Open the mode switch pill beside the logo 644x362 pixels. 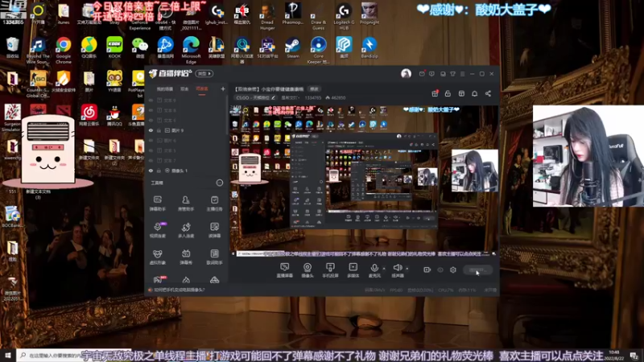(204, 73)
